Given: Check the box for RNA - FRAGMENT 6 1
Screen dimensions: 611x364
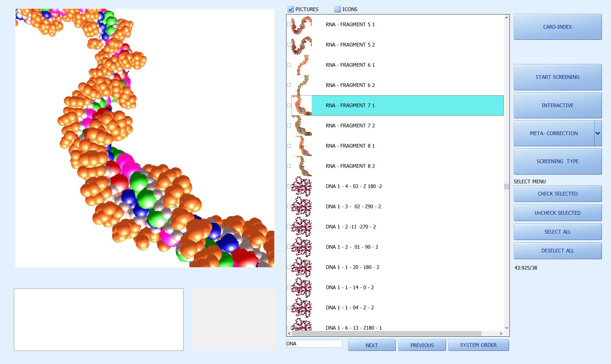Looking at the screenshot, I should [289, 65].
